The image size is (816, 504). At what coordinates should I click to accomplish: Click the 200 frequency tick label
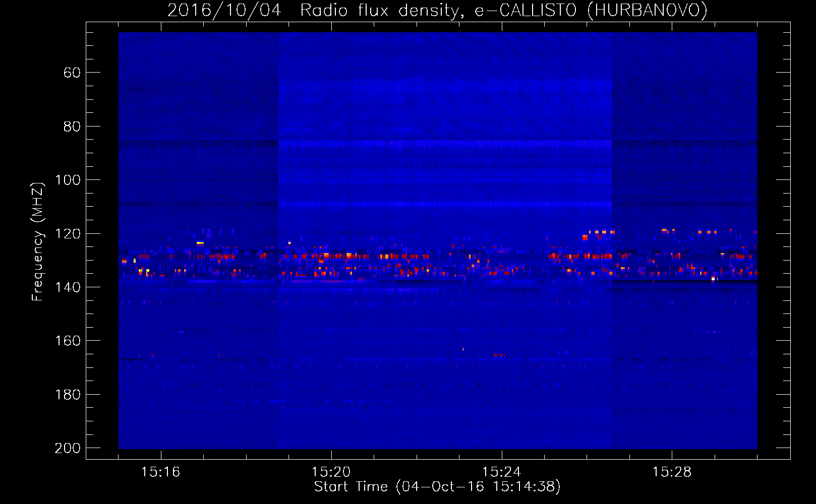(x=68, y=448)
